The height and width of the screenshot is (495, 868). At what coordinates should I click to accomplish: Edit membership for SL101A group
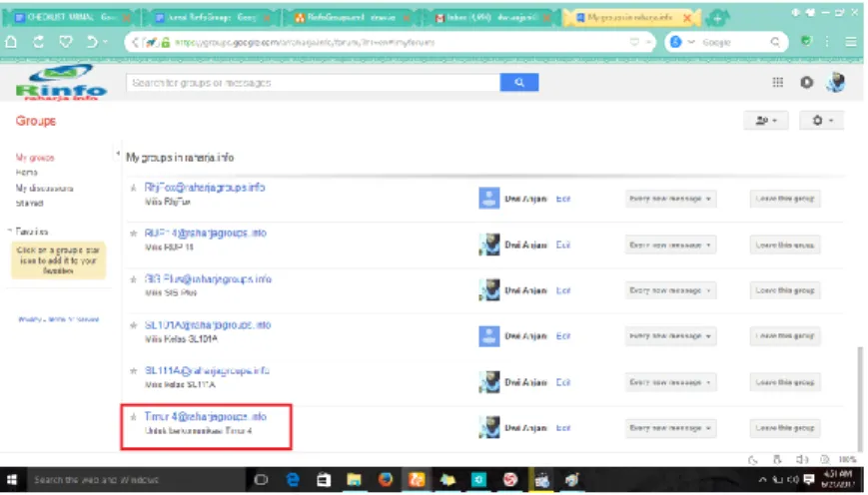tap(563, 336)
